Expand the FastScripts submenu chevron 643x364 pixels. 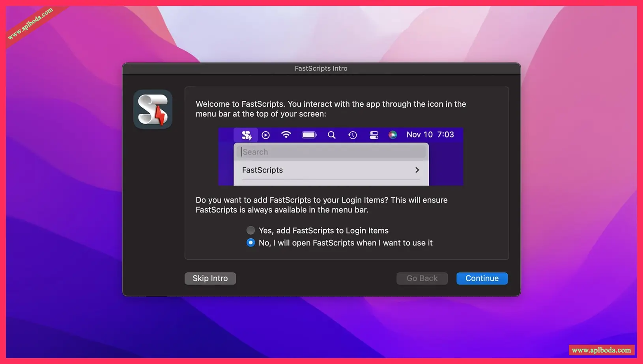coord(417,170)
